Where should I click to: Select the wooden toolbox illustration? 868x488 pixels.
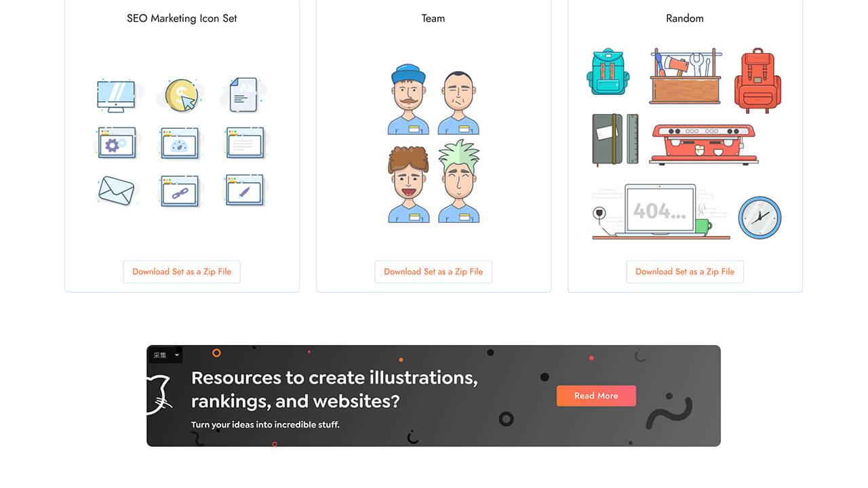[684, 77]
